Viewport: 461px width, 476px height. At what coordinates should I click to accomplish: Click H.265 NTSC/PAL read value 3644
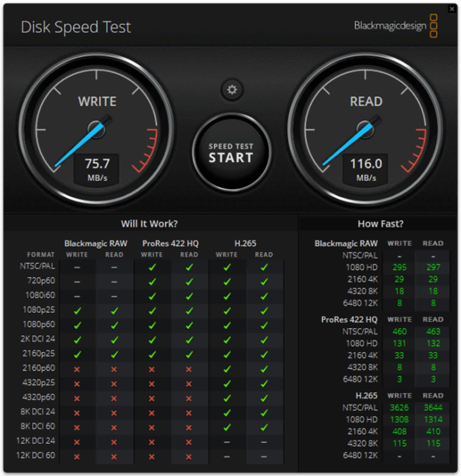(433, 408)
